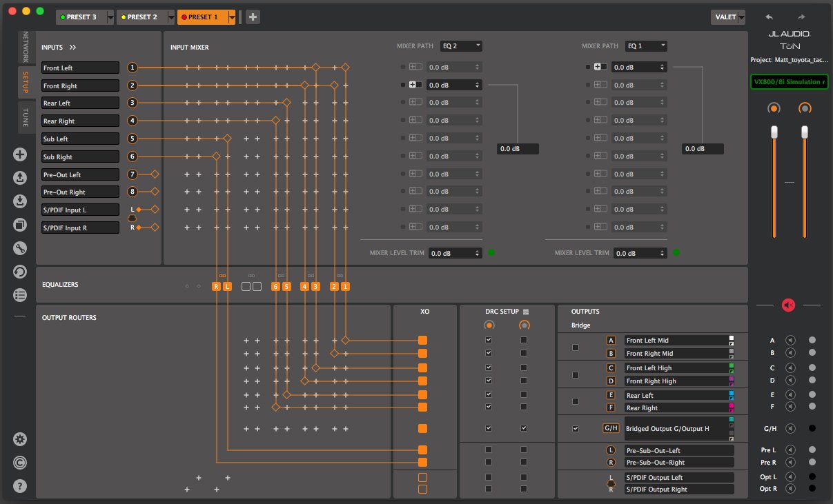Click the left master volume fader handle
This screenshot has width=833, height=504.
pyautogui.click(x=774, y=131)
